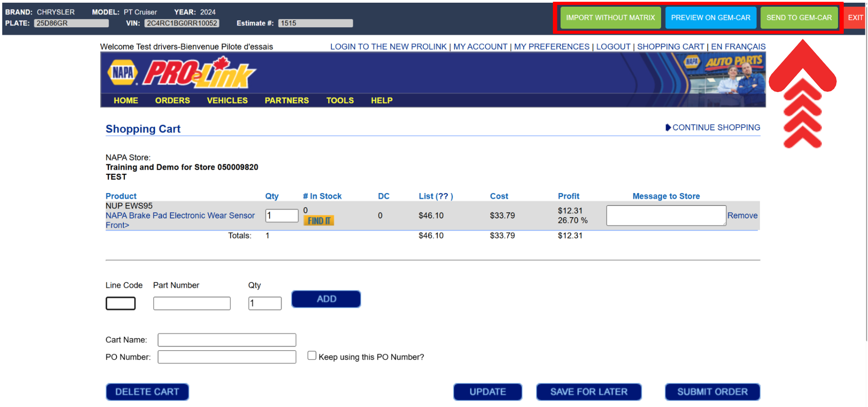
Task: Enable Keep using this PO Number checkbox
Action: (x=312, y=356)
